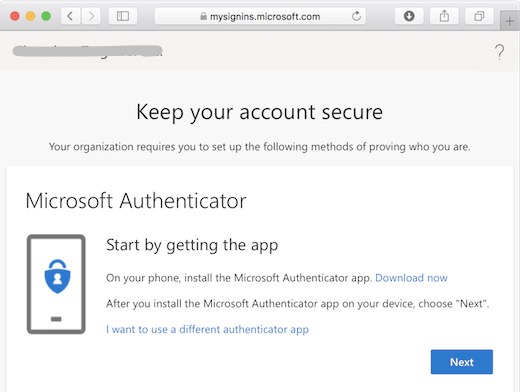Show the Safari tab overview

[479, 16]
